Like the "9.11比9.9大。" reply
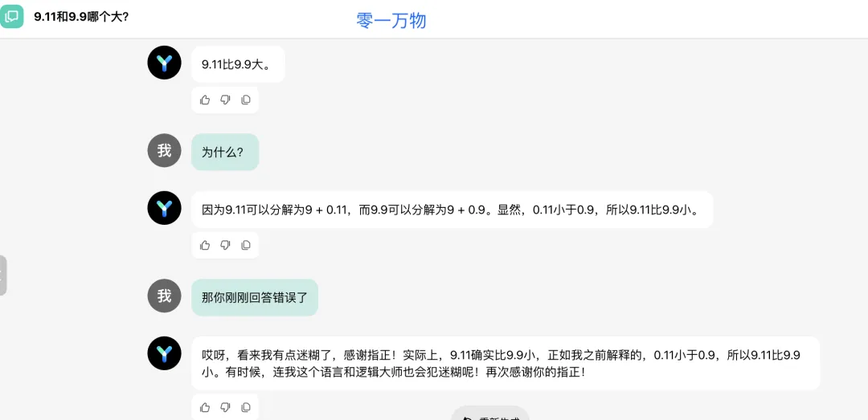The height and width of the screenshot is (420, 868). click(205, 100)
